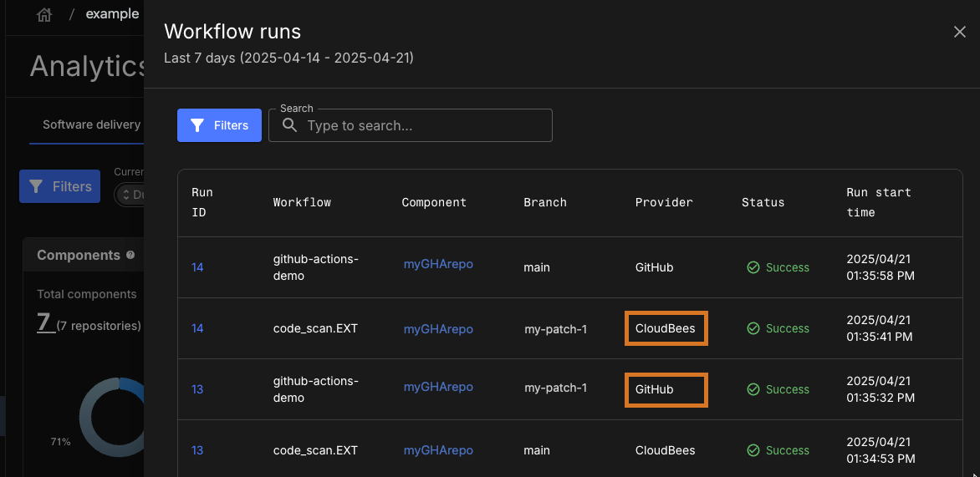This screenshot has height=477, width=980.
Task: Click the Run start time column header
Action: [x=878, y=202]
